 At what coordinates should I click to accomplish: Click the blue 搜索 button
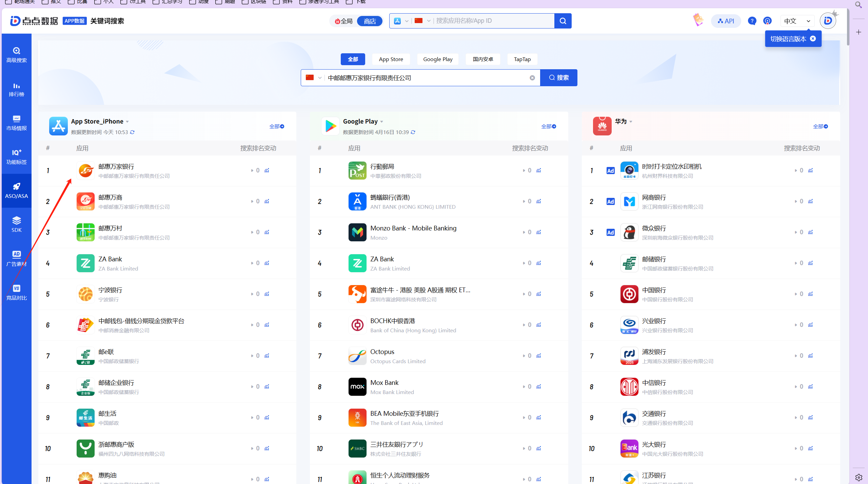point(558,78)
